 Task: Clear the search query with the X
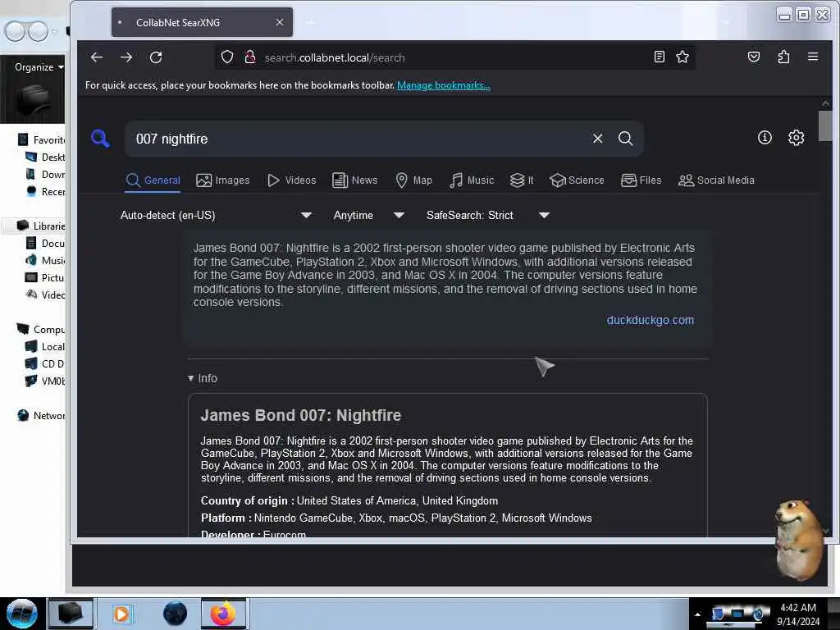(598, 139)
